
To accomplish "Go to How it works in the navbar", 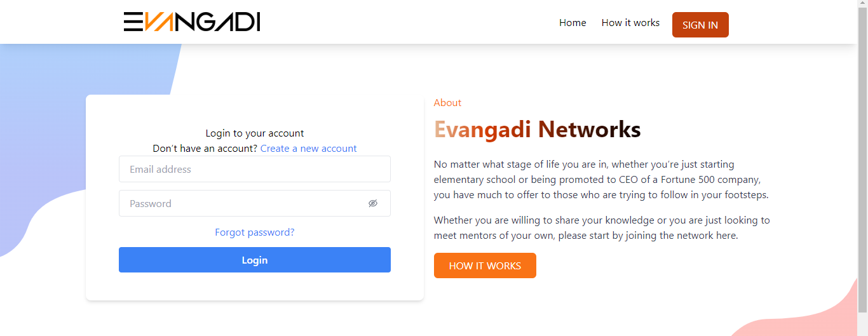I will pyautogui.click(x=630, y=23).
